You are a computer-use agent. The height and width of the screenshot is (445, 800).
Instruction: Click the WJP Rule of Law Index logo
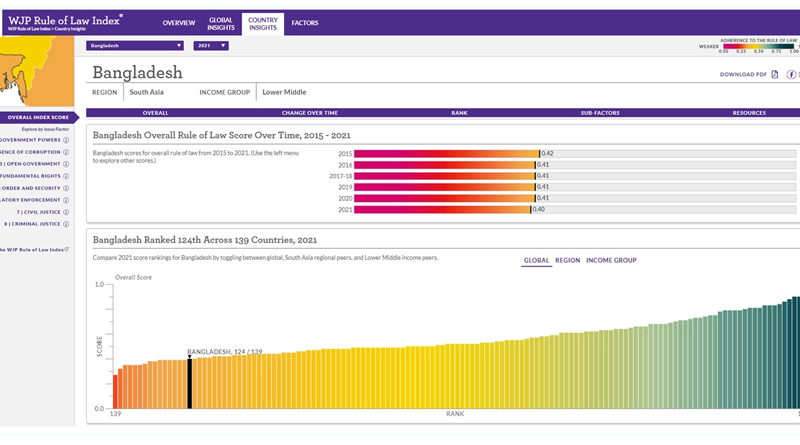click(65, 22)
